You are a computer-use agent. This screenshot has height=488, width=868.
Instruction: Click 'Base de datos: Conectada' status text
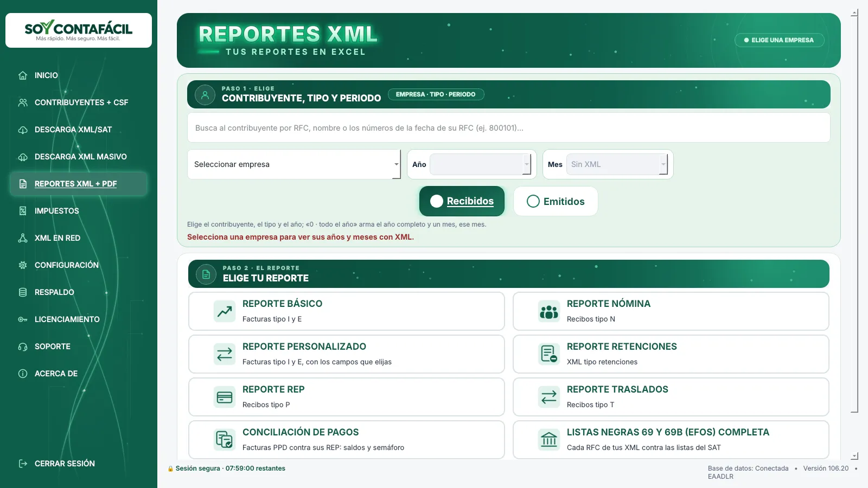tap(748, 468)
